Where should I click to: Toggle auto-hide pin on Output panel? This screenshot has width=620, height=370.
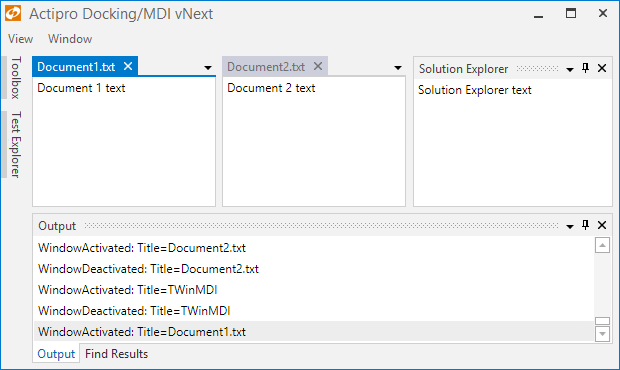tap(586, 225)
